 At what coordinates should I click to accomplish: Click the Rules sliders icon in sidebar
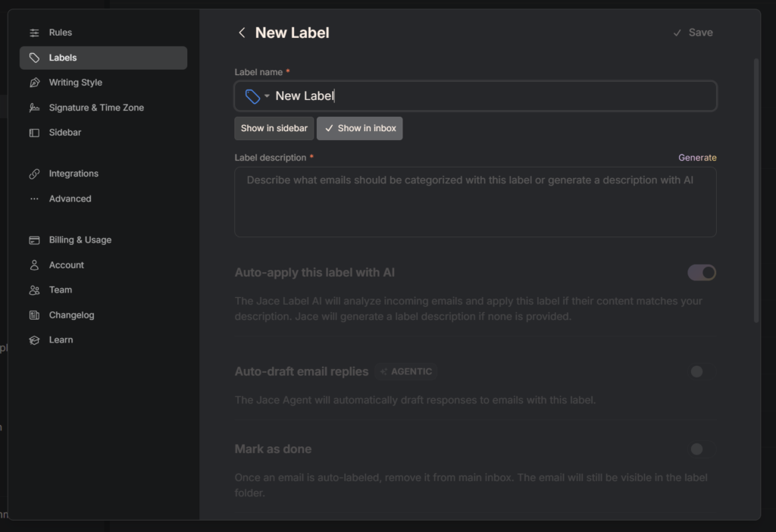click(34, 33)
